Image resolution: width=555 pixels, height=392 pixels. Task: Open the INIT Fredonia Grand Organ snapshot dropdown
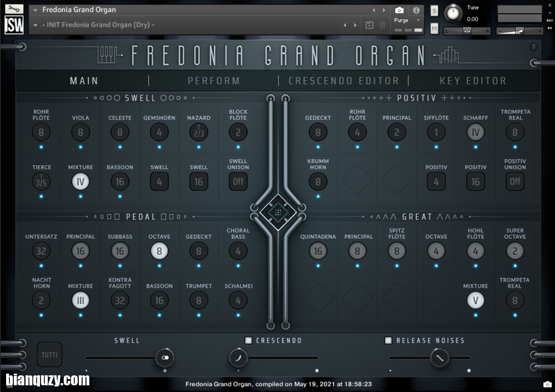[36, 25]
